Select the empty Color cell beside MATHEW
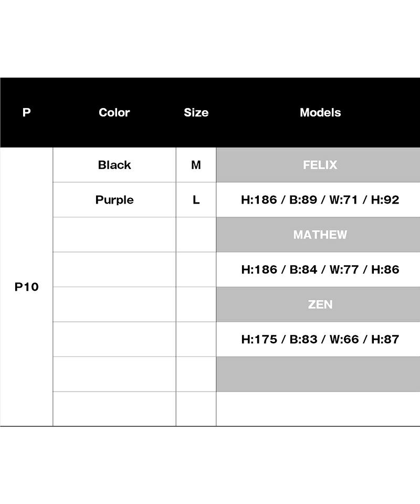The image size is (420, 504). click(114, 235)
